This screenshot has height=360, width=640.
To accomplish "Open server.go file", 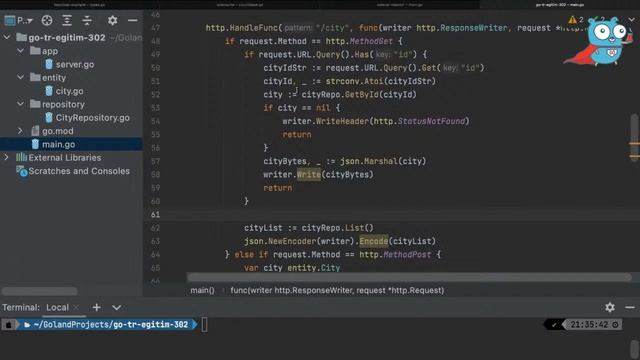I will pos(75,64).
